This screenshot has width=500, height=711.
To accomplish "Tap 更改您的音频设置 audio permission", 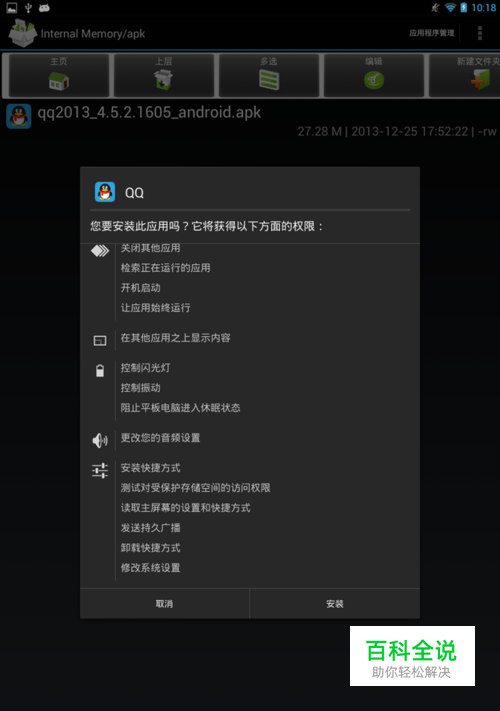I will click(x=160, y=438).
